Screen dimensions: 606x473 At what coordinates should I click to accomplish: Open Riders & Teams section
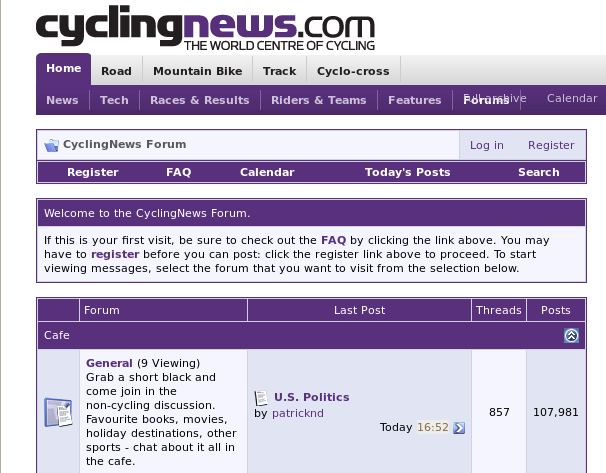point(318,100)
